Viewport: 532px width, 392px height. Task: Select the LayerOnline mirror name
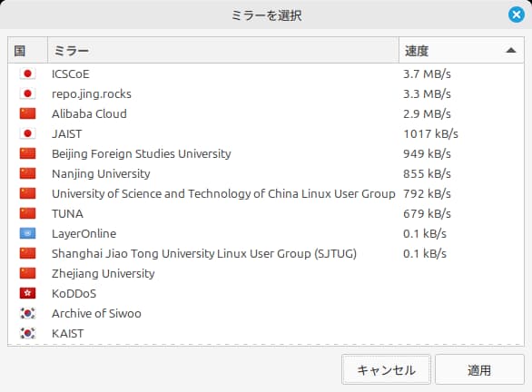click(84, 234)
